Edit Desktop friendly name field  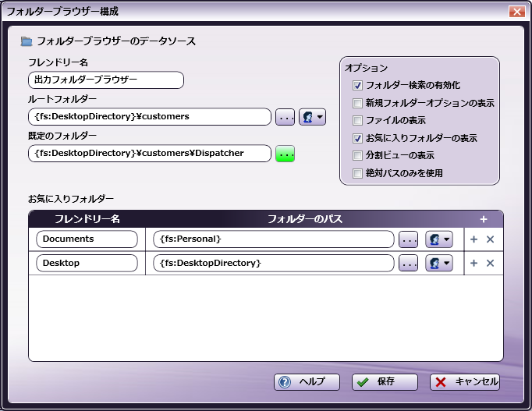[87, 263]
